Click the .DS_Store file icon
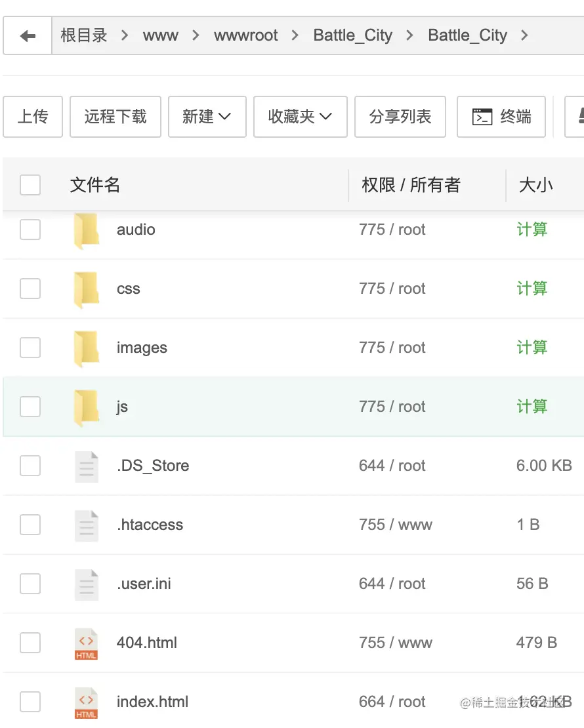 [x=87, y=466]
